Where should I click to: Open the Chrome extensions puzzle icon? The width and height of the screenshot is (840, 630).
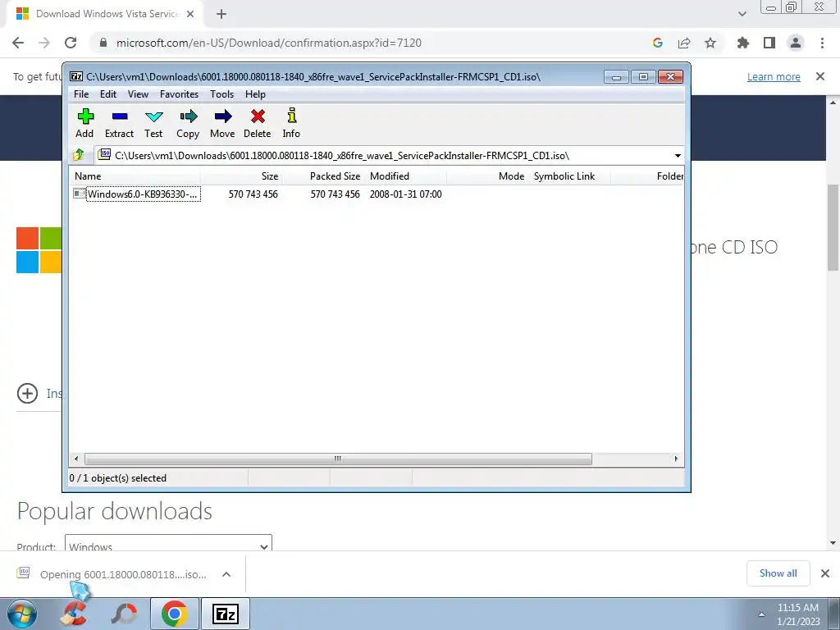(x=743, y=43)
